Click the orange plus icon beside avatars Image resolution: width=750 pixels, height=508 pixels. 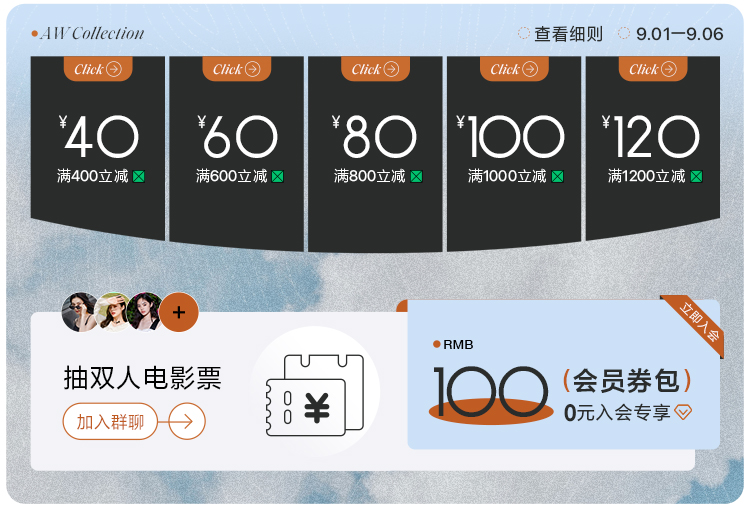pyautogui.click(x=179, y=312)
